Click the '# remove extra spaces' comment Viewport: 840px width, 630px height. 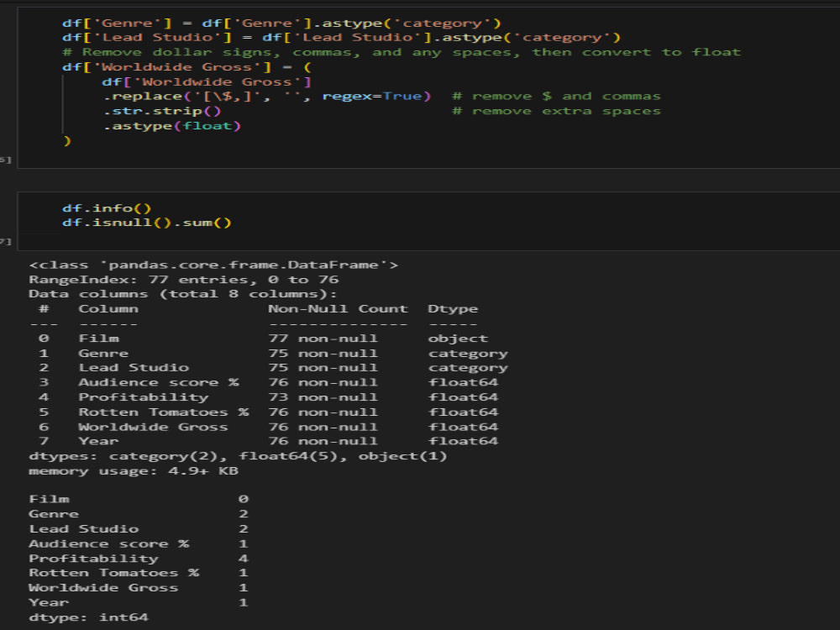[x=556, y=111]
